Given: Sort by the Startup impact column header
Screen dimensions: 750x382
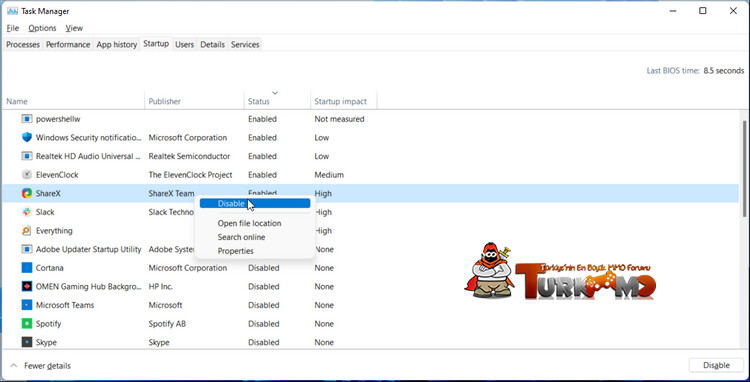Looking at the screenshot, I should tap(341, 101).
